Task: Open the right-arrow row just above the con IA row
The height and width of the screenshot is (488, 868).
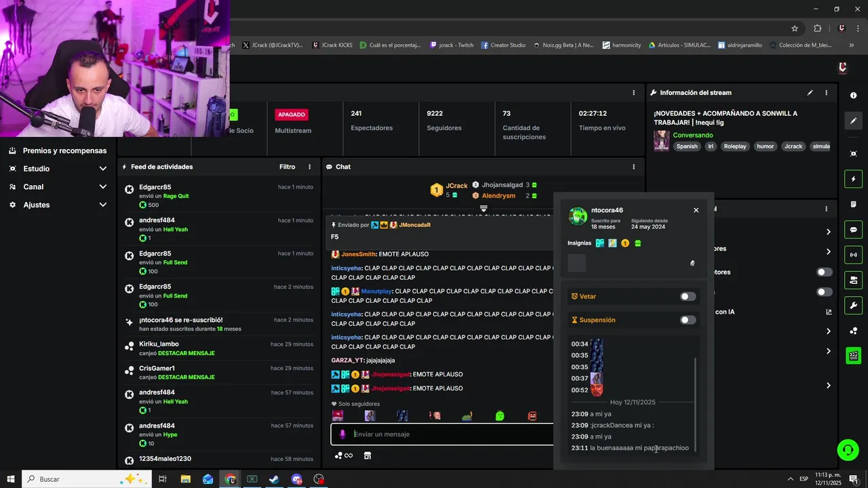Action: (829, 251)
